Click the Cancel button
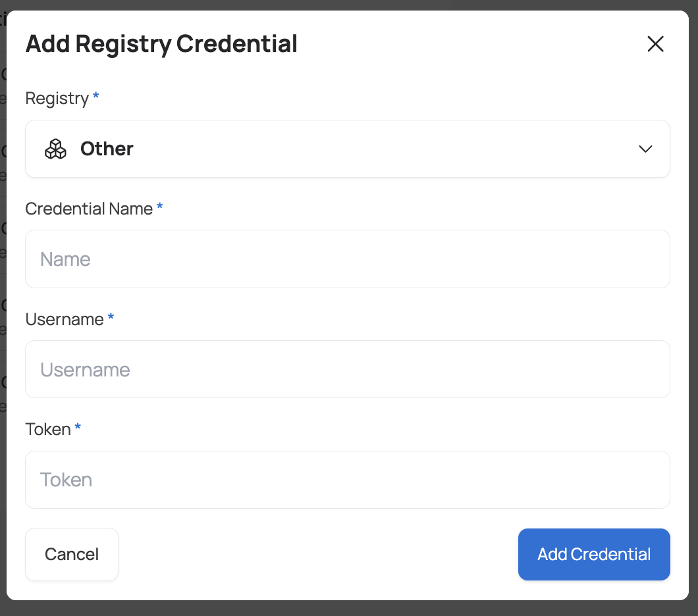The height and width of the screenshot is (616, 698). [71, 554]
